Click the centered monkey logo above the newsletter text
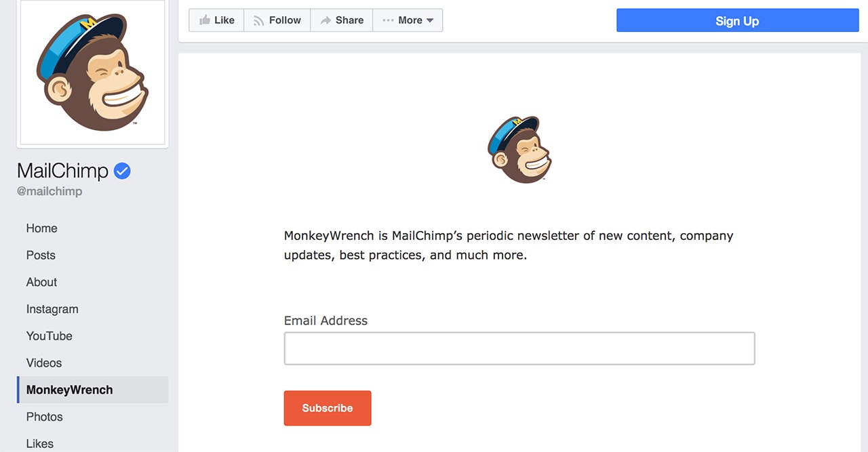Image resolution: width=868 pixels, height=452 pixels. [x=519, y=150]
